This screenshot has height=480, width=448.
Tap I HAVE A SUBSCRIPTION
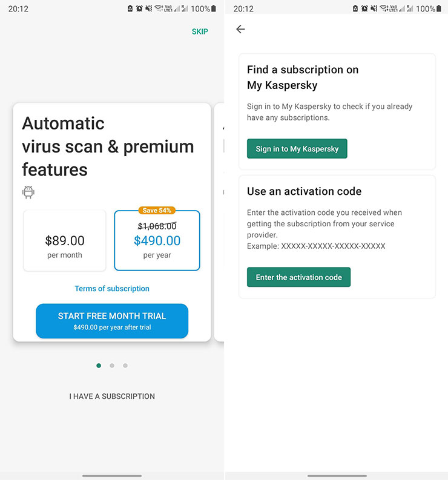112,396
